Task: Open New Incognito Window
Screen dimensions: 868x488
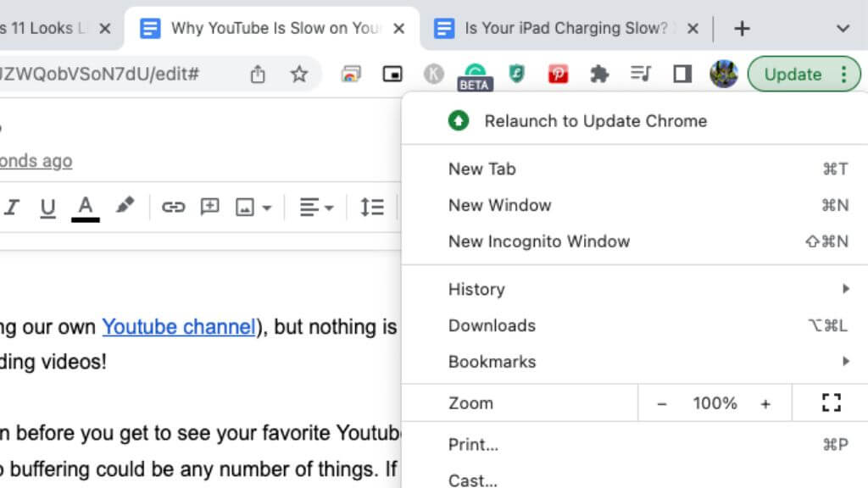Action: click(x=634, y=241)
